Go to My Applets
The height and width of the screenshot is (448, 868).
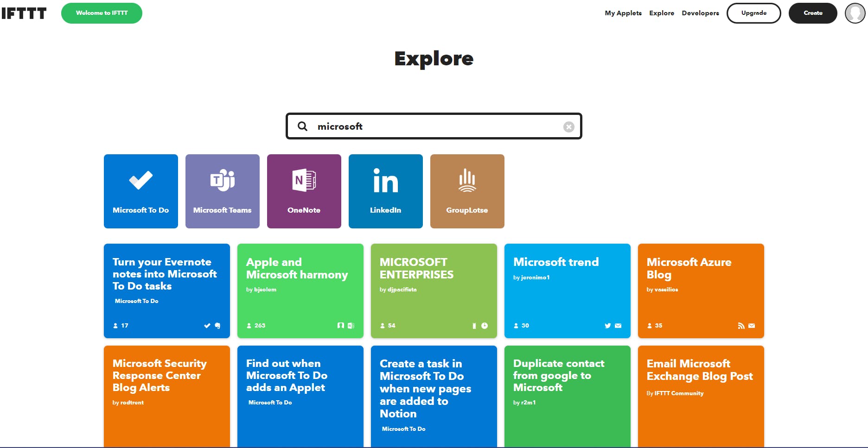[623, 13]
